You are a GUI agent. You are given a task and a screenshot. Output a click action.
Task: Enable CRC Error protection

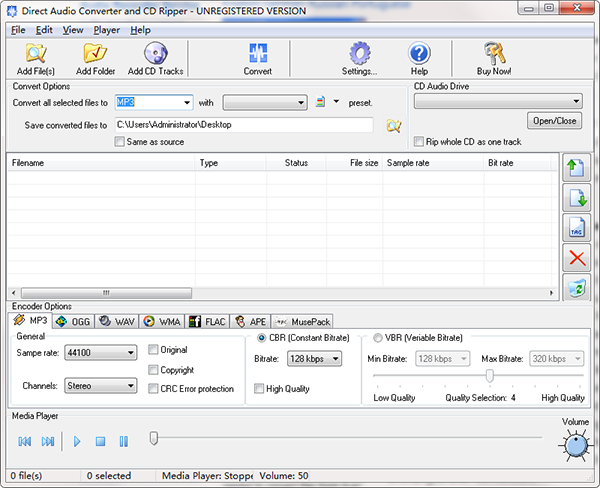coord(153,388)
